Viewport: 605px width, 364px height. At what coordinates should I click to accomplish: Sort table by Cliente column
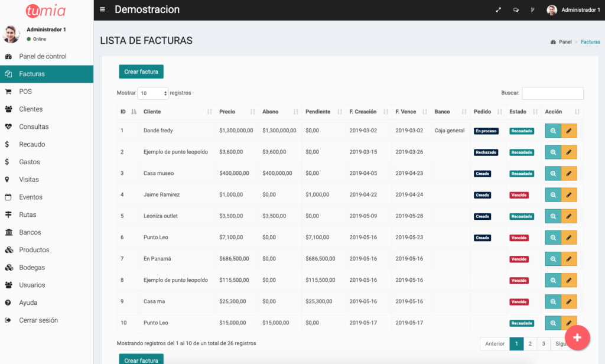pyautogui.click(x=178, y=112)
